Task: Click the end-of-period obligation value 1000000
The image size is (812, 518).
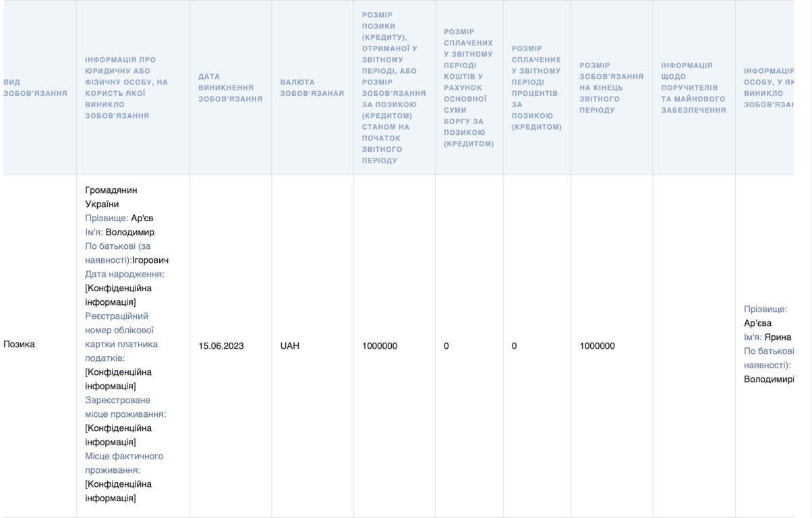Action: pos(597,346)
